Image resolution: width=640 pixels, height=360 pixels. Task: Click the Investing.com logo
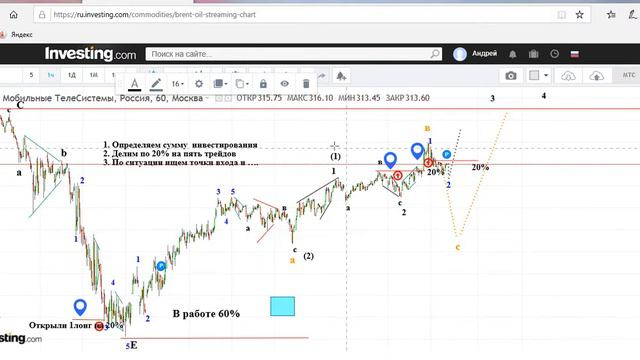[90, 53]
